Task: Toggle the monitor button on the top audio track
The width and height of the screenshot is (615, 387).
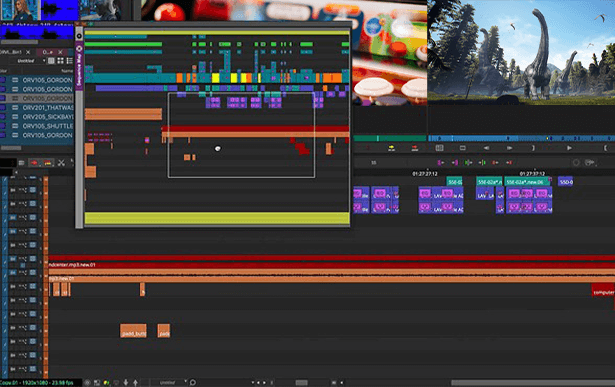Action: (33, 190)
